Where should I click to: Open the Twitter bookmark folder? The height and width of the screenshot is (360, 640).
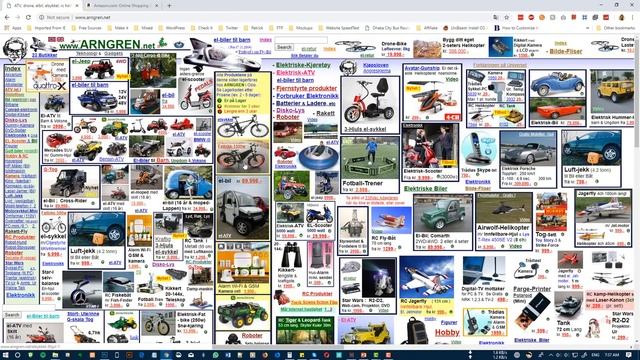(228, 28)
